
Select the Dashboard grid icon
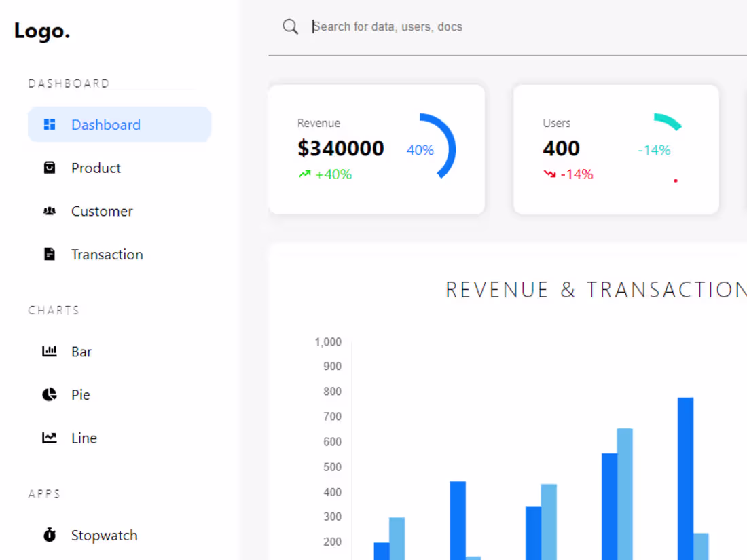[50, 124]
